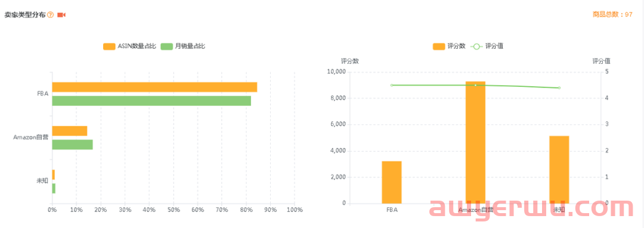Click the 未知 rating count column
Viewport: 644px width, 228px height.
point(559,170)
